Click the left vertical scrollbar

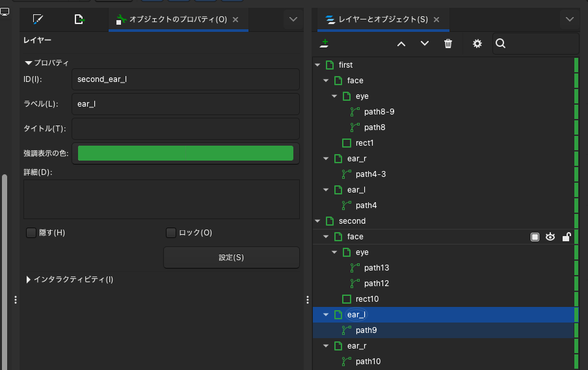point(5,272)
